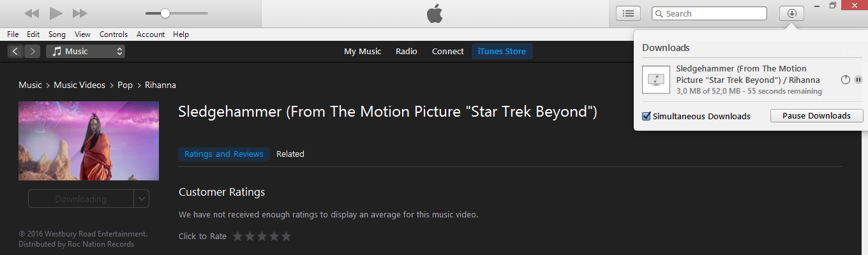Start playback with the play icon

[x=56, y=13]
